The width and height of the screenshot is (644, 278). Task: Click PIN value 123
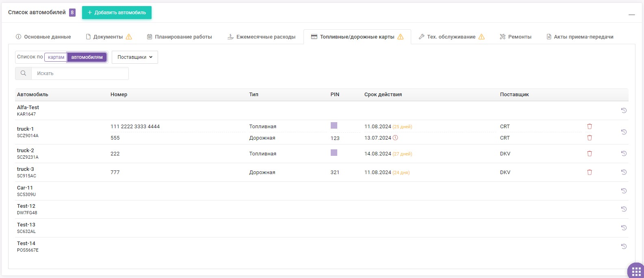click(335, 138)
